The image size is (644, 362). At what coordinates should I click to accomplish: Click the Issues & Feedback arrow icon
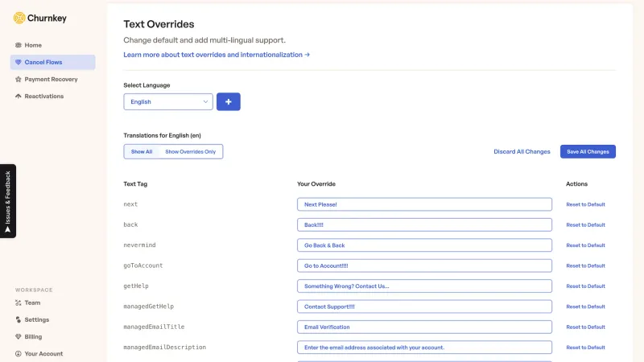(8, 230)
